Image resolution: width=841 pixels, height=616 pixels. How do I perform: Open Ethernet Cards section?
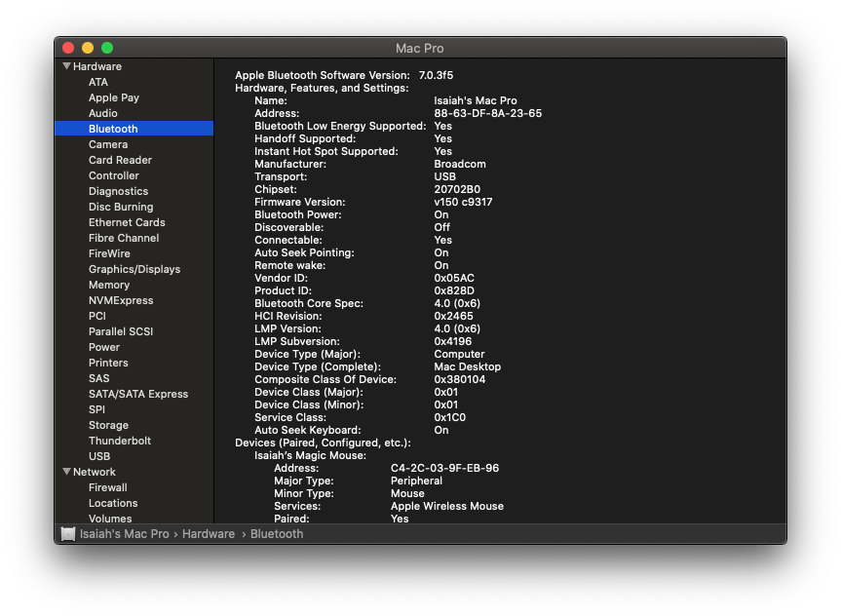(127, 222)
